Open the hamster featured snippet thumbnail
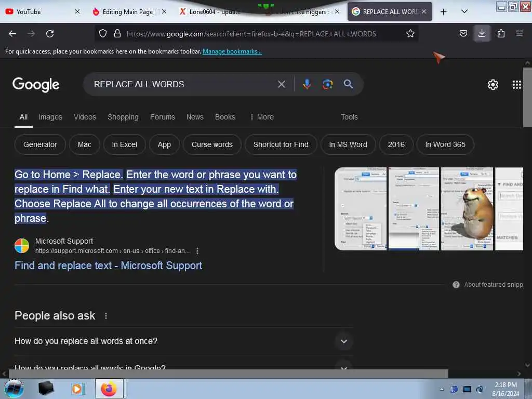Viewport: 532px width, 399px height. click(x=467, y=209)
